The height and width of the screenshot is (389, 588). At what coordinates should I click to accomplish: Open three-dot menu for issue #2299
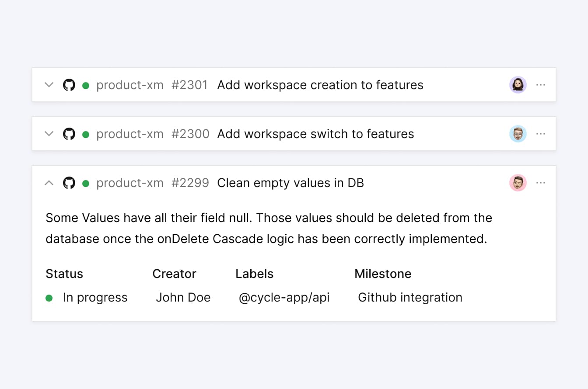click(541, 183)
